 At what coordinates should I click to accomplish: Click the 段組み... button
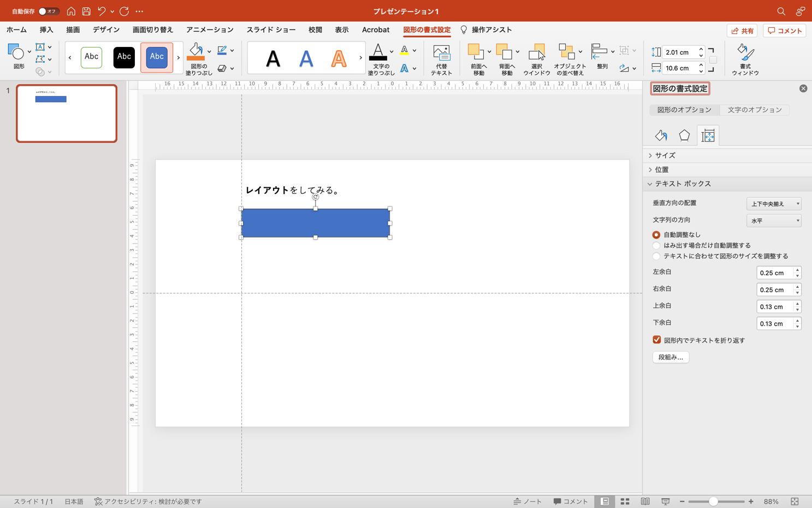(671, 357)
